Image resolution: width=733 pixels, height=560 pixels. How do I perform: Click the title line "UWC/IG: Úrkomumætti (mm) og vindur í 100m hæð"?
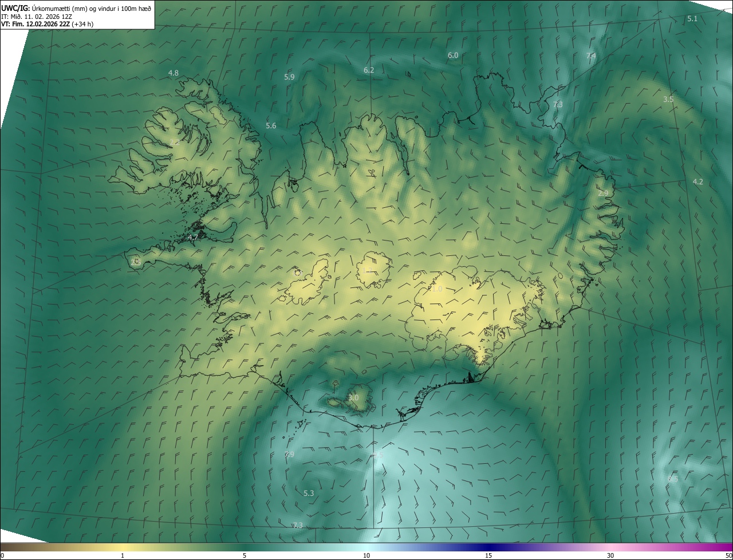76,7
